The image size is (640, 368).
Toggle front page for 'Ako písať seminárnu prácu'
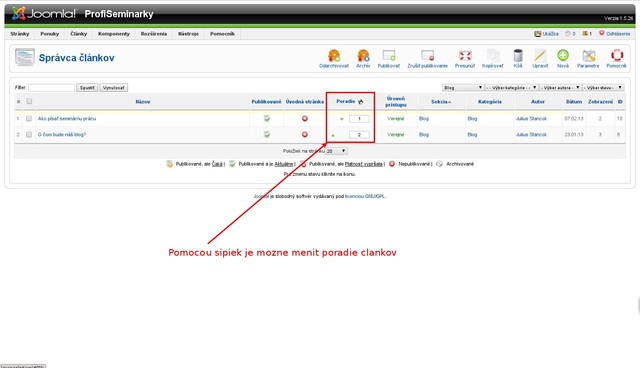[304, 119]
